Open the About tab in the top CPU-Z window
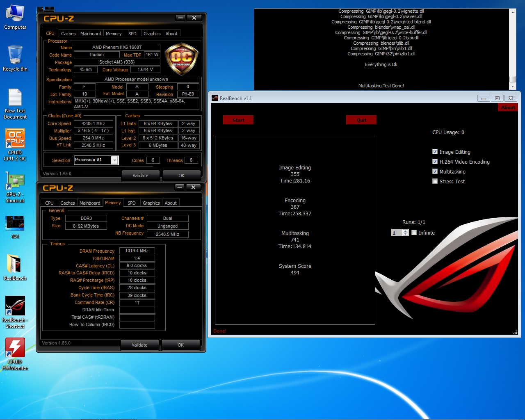Screen dimensions: 525x420 coord(171,34)
